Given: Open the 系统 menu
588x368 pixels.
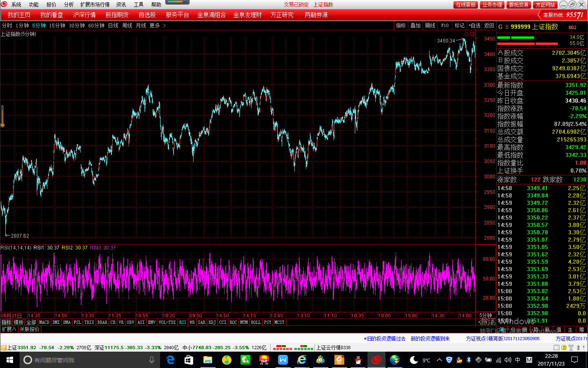Looking at the screenshot, I should click(16, 4).
